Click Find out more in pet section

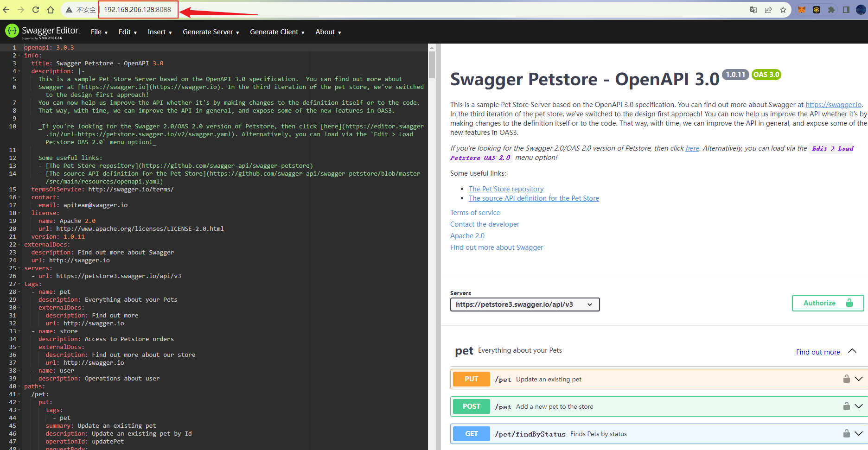[x=818, y=352]
